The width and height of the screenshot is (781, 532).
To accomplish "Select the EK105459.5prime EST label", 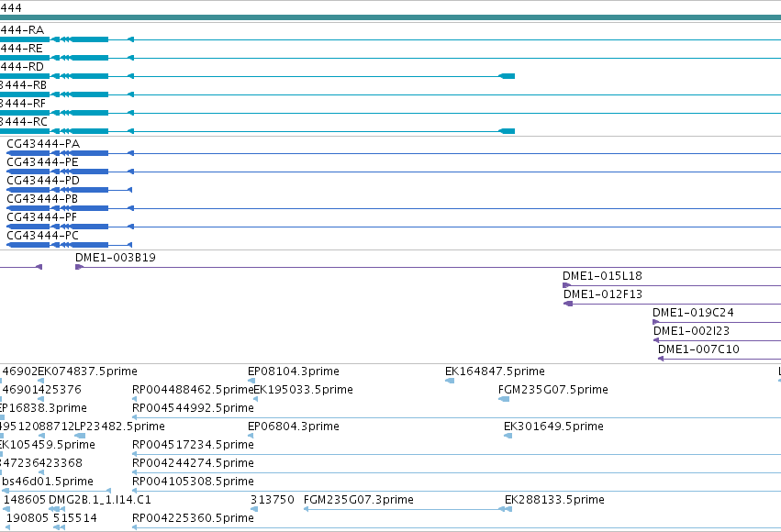I will pos(48,445).
